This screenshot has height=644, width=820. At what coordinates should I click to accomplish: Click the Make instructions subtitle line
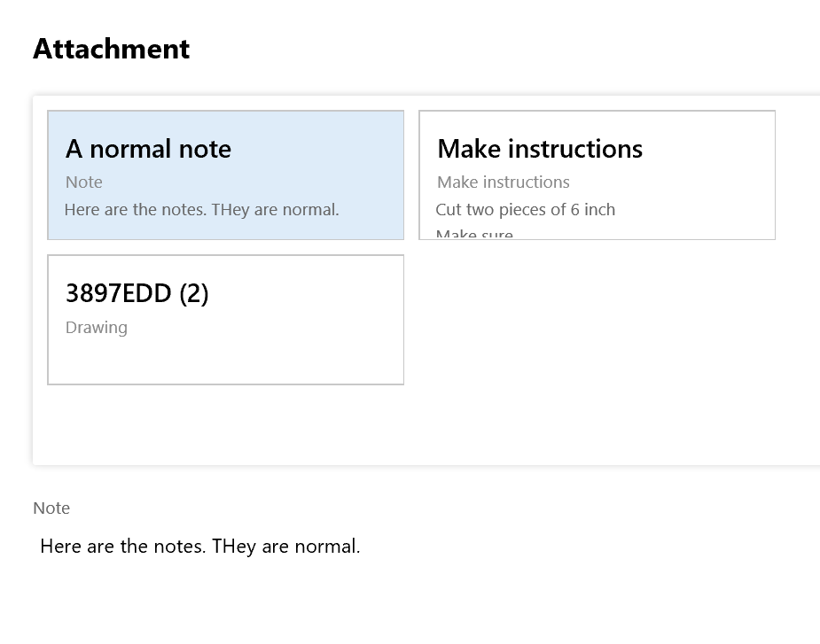point(503,182)
